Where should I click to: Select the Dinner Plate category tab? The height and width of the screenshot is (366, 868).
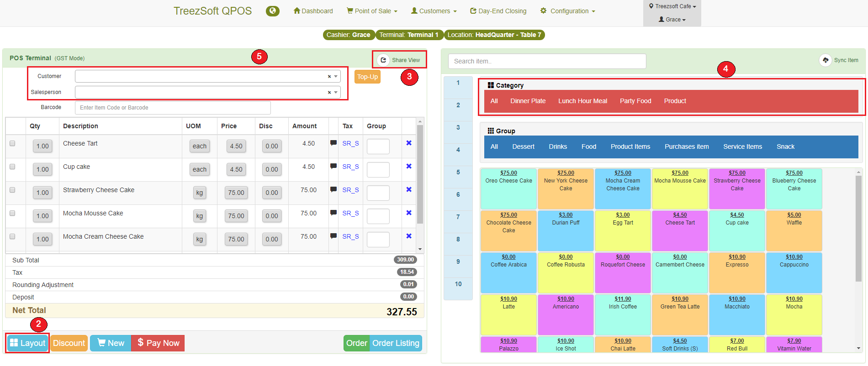528,101
